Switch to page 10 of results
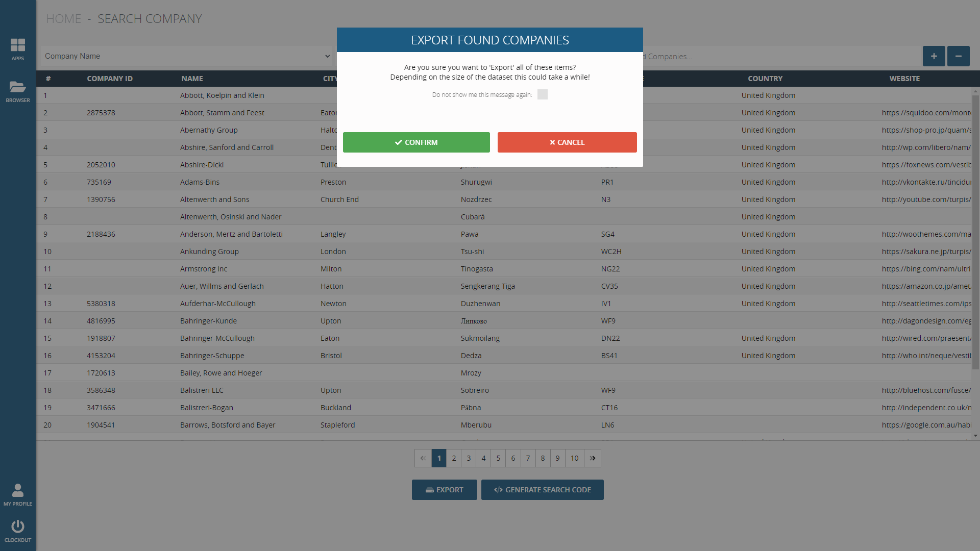The height and width of the screenshot is (551, 980). 574,458
